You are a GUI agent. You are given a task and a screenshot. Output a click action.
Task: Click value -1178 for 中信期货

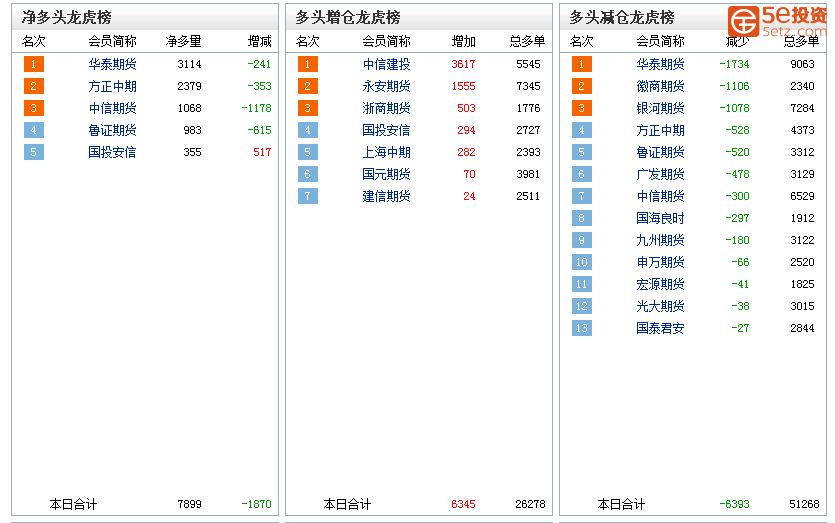(257, 108)
